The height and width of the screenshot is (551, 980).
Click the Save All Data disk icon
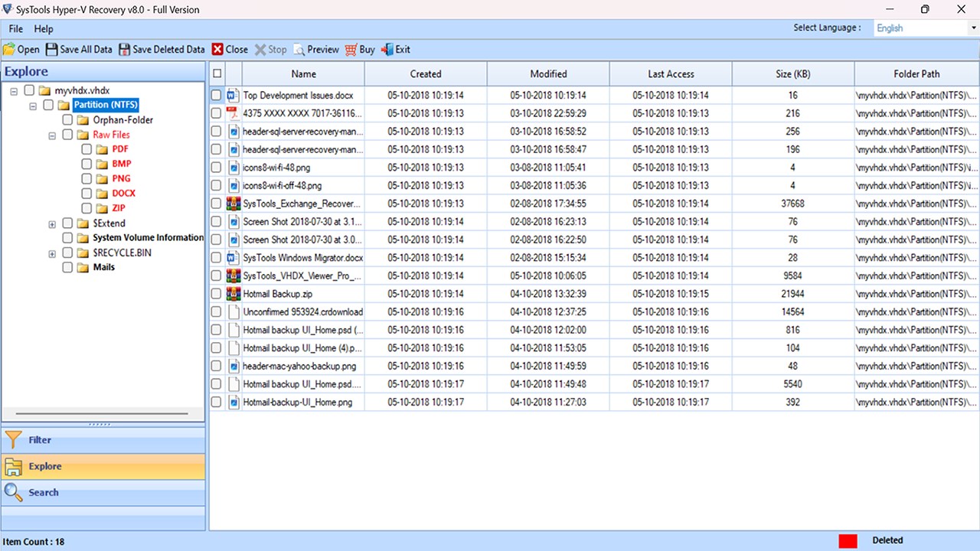(51, 49)
